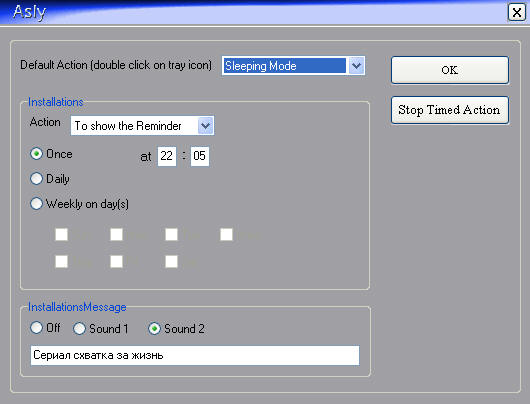Tick the second weekday checkbox in upper row
The height and width of the screenshot is (404, 530).
point(116,234)
